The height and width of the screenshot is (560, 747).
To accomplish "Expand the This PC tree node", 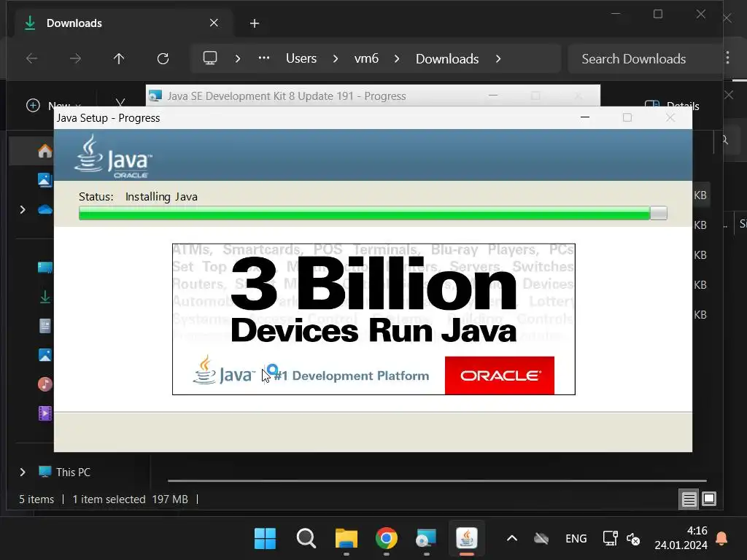I will coord(23,472).
